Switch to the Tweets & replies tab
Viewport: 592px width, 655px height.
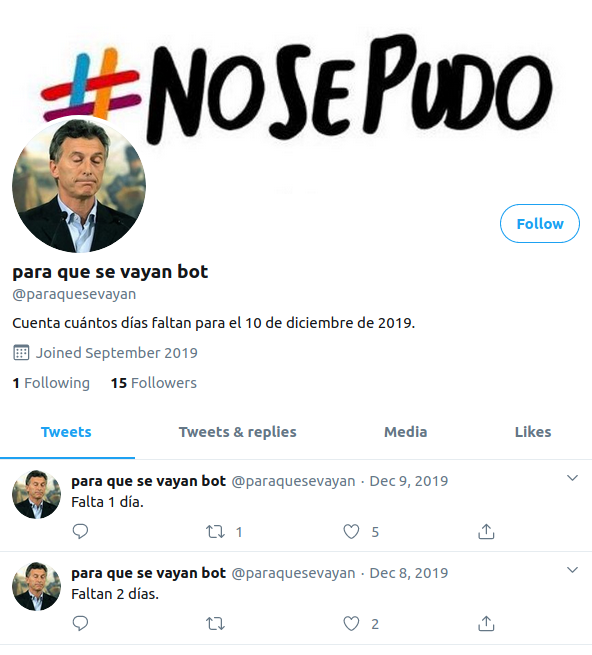[238, 432]
